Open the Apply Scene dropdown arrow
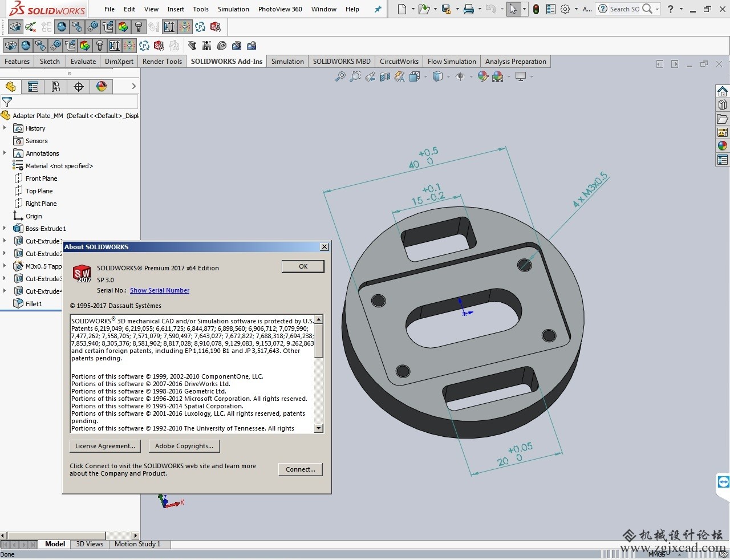This screenshot has width=730, height=560. 509,76
